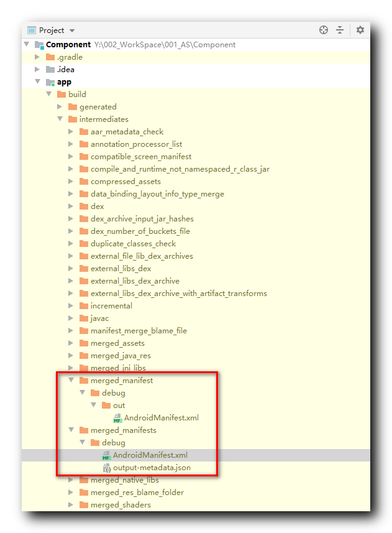Expand the javac folder arrow

pos(71,318)
